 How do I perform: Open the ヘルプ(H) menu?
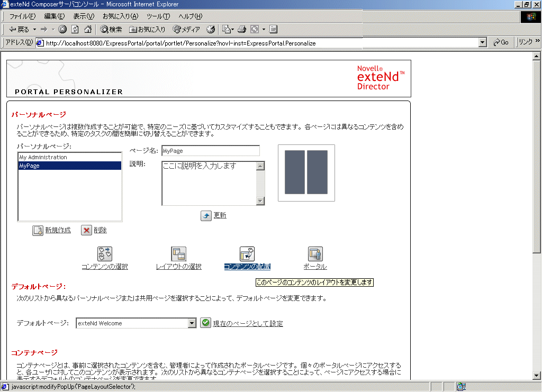pyautogui.click(x=191, y=16)
